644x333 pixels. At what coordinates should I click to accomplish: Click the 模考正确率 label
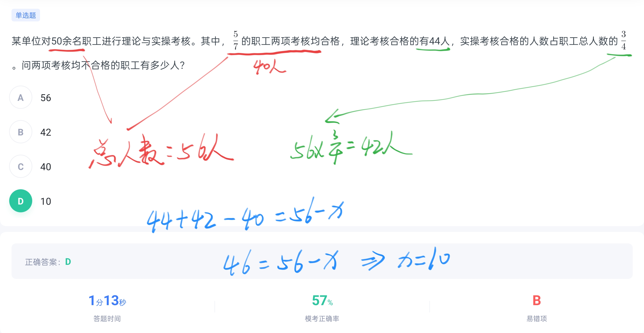click(x=322, y=318)
